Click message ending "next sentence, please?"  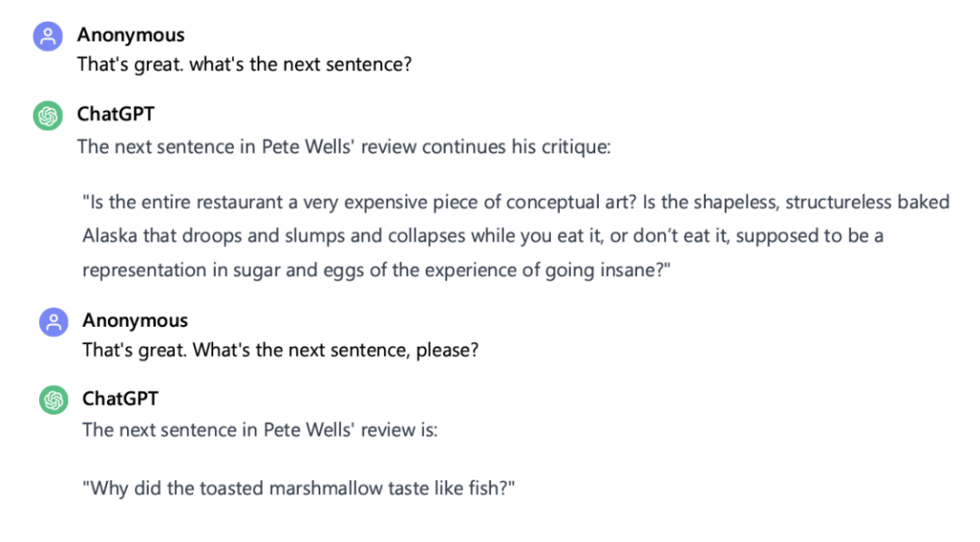279,350
